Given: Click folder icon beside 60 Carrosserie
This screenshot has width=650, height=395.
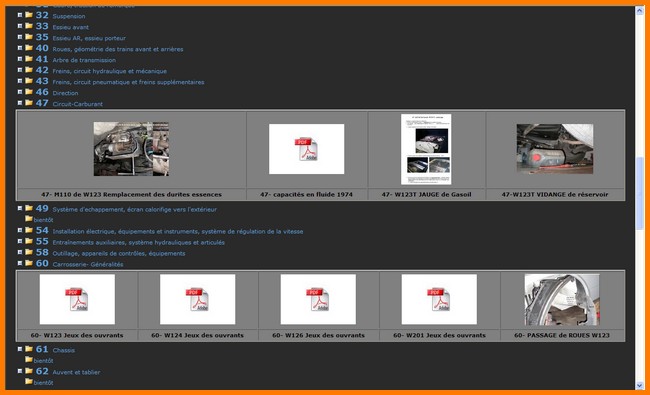Looking at the screenshot, I should click(29, 263).
